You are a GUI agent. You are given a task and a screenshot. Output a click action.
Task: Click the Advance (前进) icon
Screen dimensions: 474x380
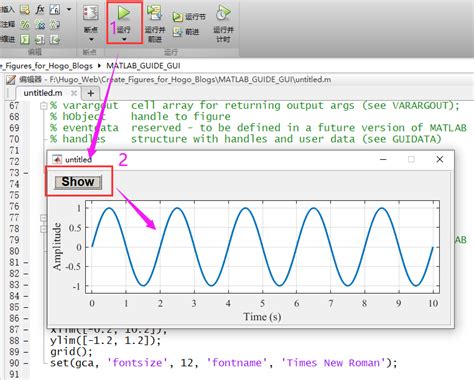coord(178,32)
